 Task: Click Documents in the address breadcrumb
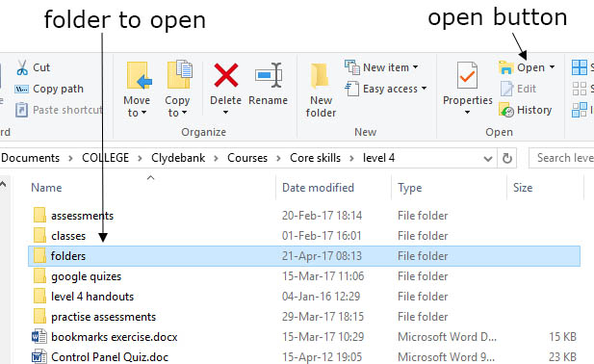click(30, 158)
